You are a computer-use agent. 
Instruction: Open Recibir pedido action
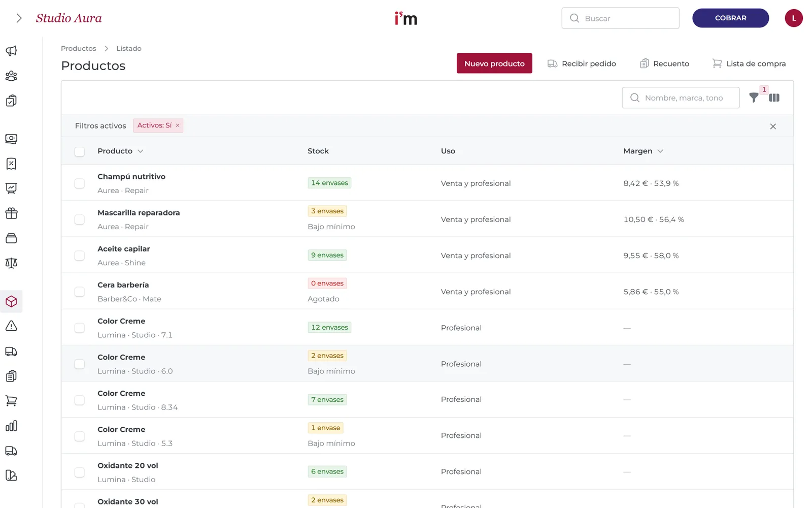click(582, 63)
